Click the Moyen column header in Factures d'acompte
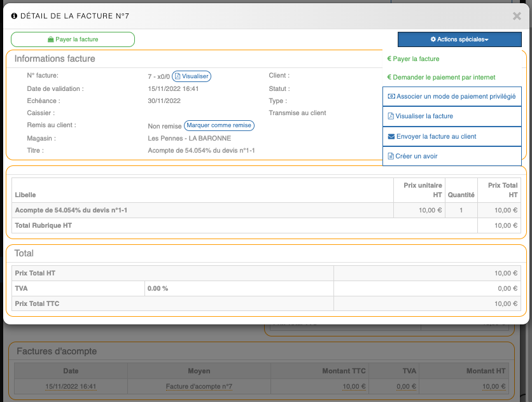 pyautogui.click(x=199, y=371)
